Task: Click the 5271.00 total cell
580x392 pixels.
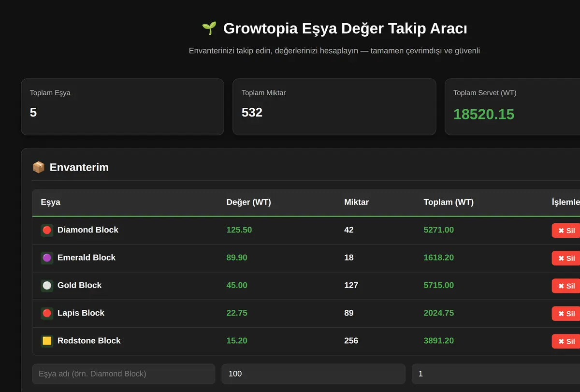Action: [439, 230]
